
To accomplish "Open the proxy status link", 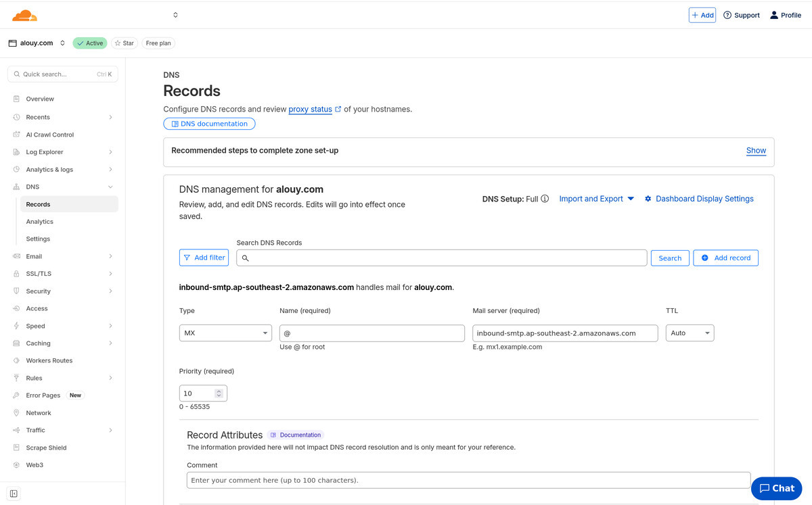I will [311, 109].
